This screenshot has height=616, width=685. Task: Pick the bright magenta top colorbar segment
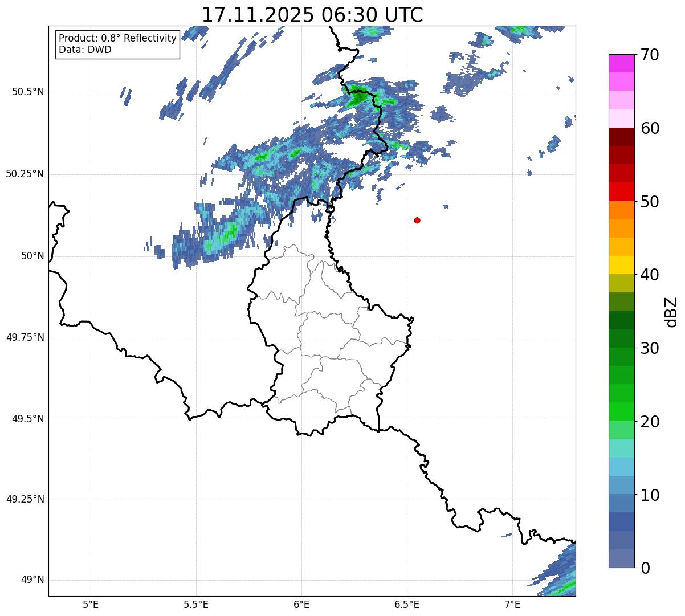pos(621,63)
